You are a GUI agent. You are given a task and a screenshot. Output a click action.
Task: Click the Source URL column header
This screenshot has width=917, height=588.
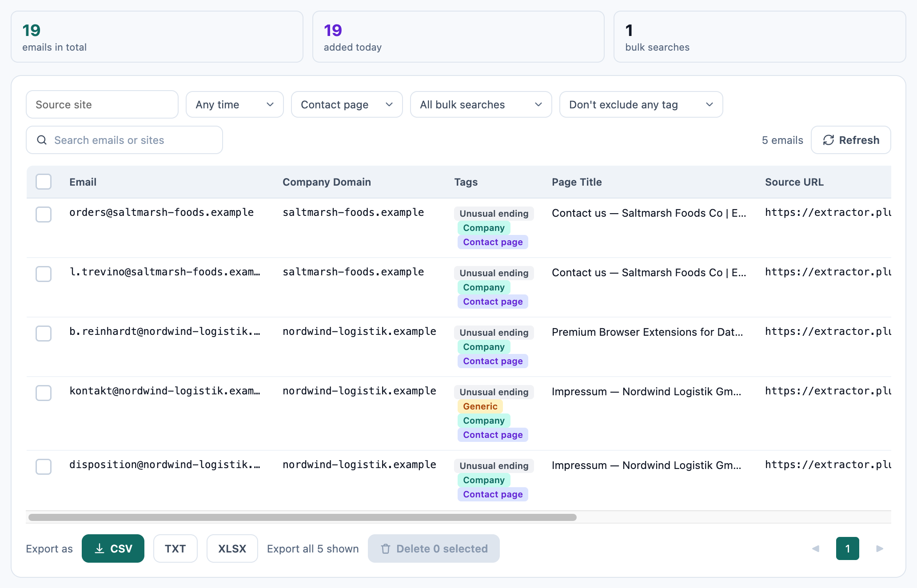[794, 182]
